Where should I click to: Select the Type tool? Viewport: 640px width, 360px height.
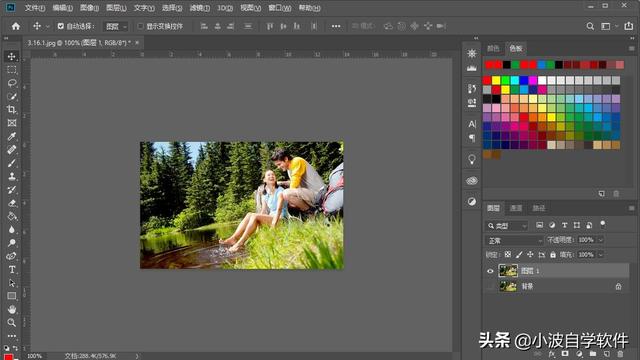[11, 270]
